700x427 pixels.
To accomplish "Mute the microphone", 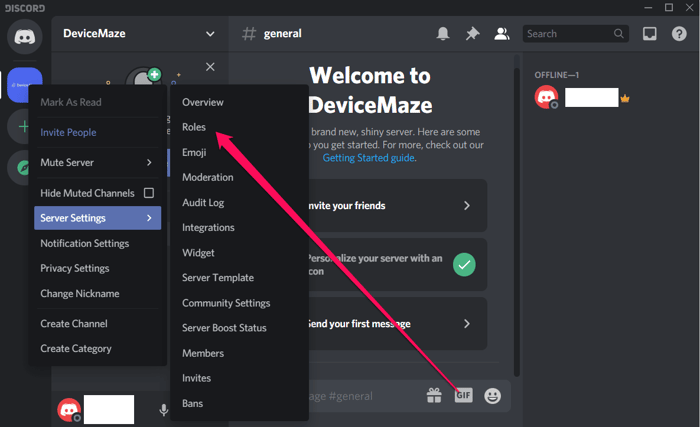I will (164, 410).
